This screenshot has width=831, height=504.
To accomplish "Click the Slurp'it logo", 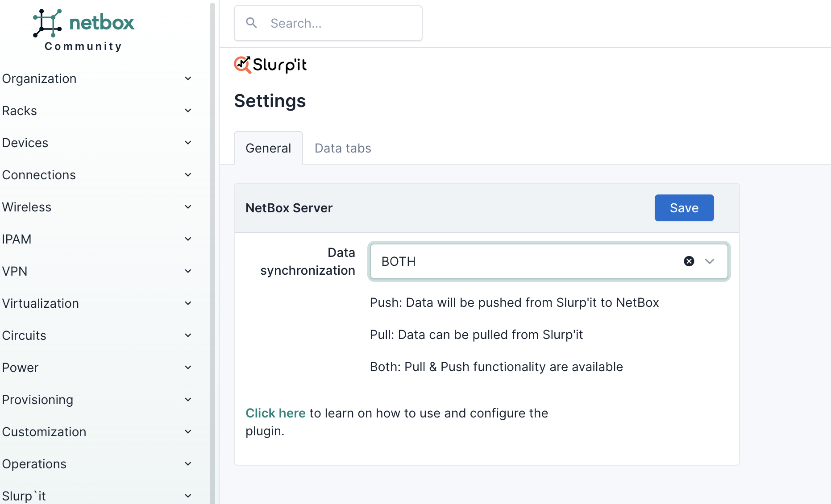I will click(x=270, y=65).
